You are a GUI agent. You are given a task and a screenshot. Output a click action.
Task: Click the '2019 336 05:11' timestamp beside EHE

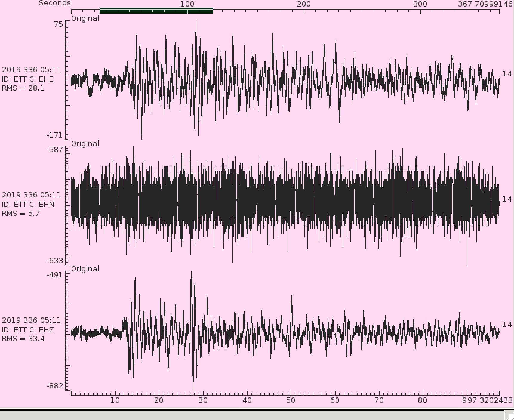[x=31, y=70]
